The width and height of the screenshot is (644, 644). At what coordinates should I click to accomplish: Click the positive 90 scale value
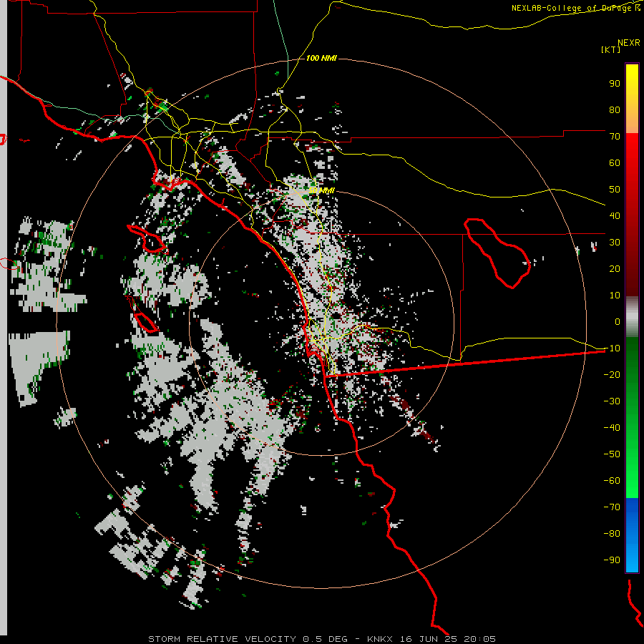tap(615, 84)
